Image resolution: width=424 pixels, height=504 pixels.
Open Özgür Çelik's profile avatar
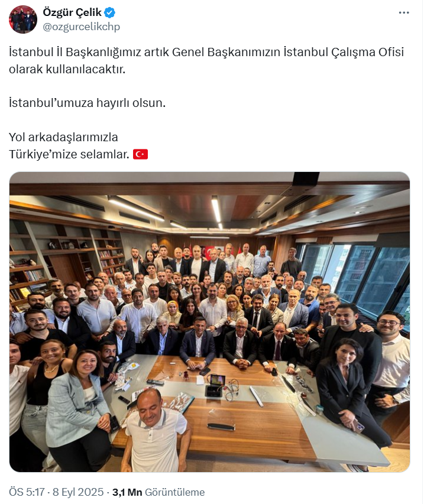pos(23,19)
